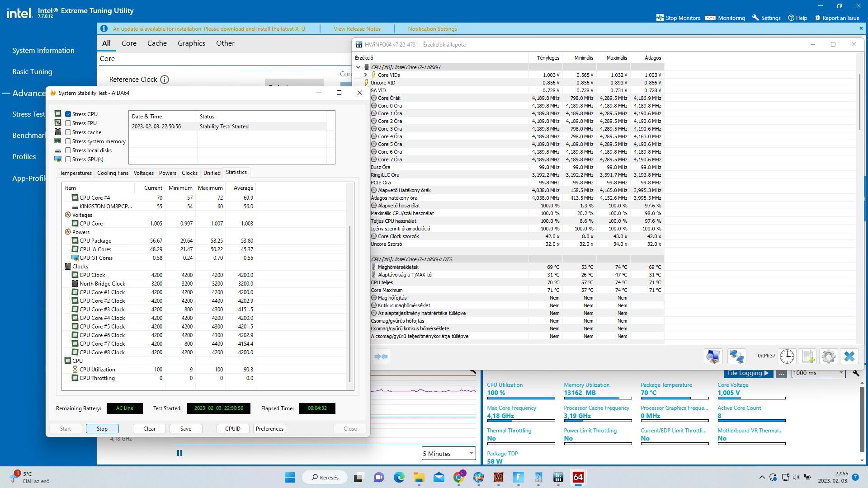Viewport: 868px width, 488px height.
Task: Click HWiNFO expand arrows icon
Action: click(381, 357)
